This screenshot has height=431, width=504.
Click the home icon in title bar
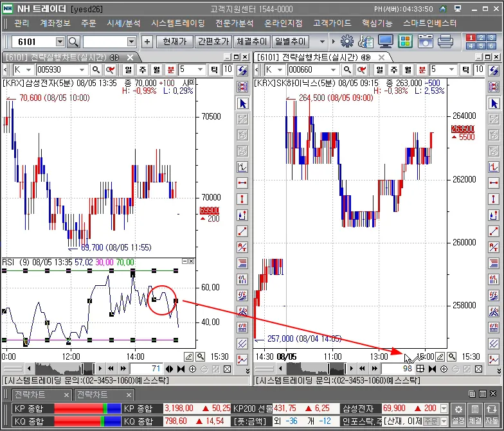(x=443, y=9)
